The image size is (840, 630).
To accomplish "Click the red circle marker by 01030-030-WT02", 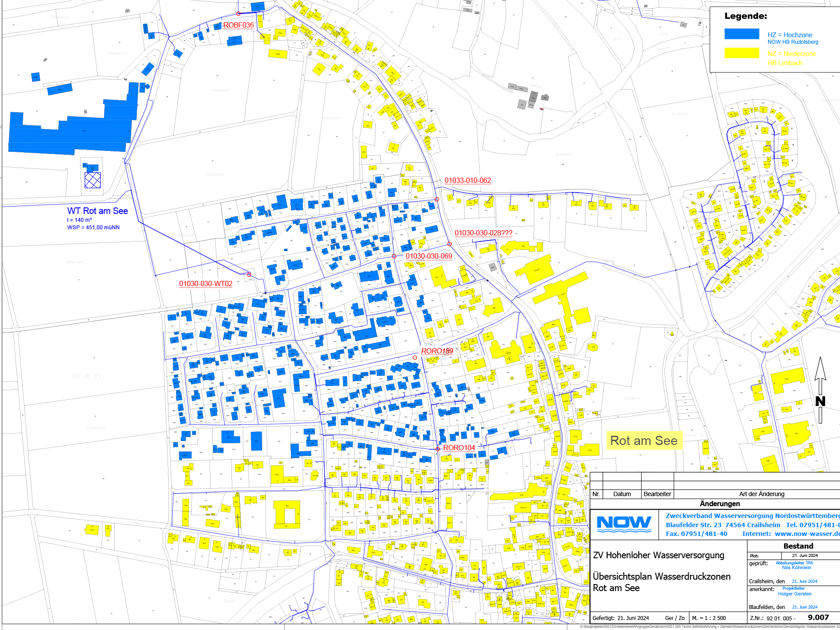I will 249,274.
